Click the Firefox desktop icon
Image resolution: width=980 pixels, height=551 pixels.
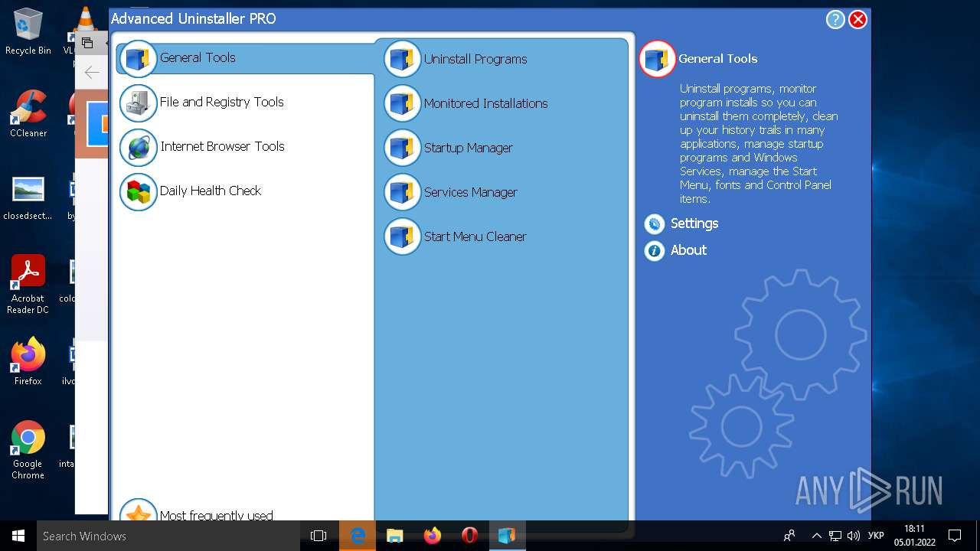click(28, 361)
